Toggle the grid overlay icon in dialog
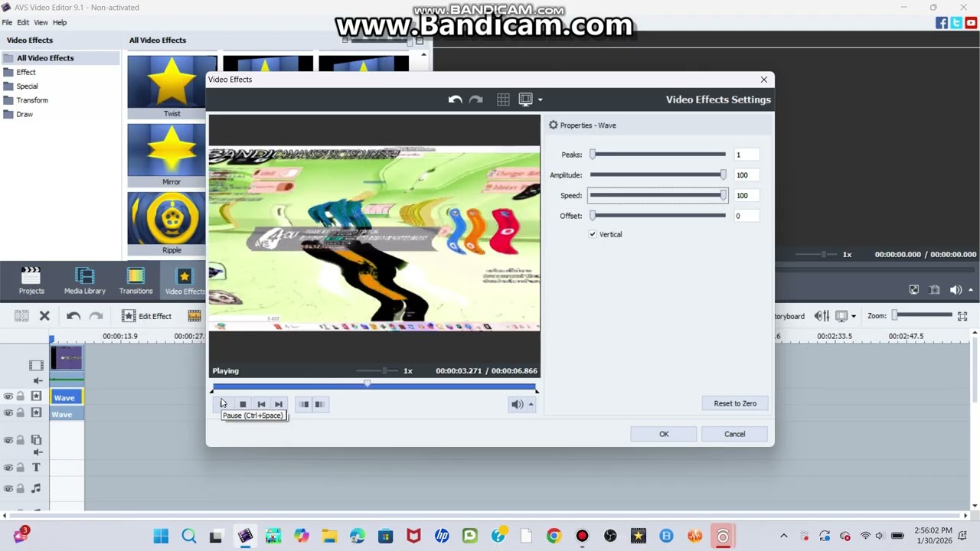Image resolution: width=980 pixels, height=551 pixels. [x=503, y=99]
